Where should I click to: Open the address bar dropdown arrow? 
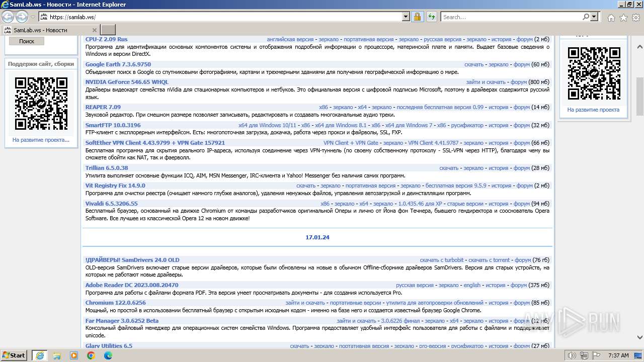tap(406, 17)
